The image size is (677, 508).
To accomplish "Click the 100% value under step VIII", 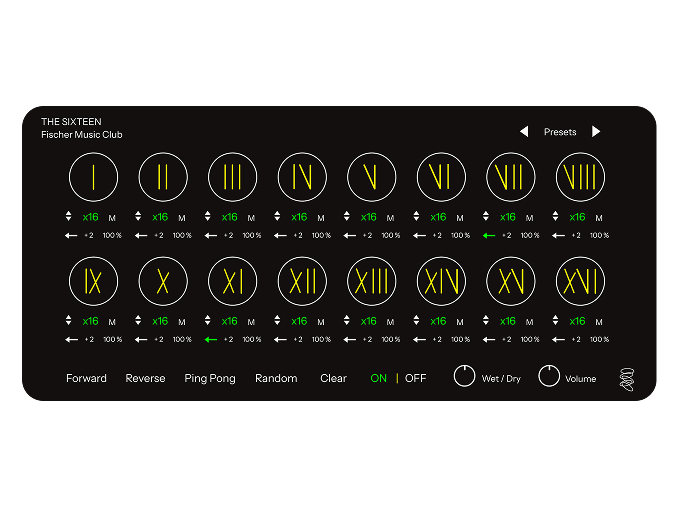I will click(x=599, y=235).
